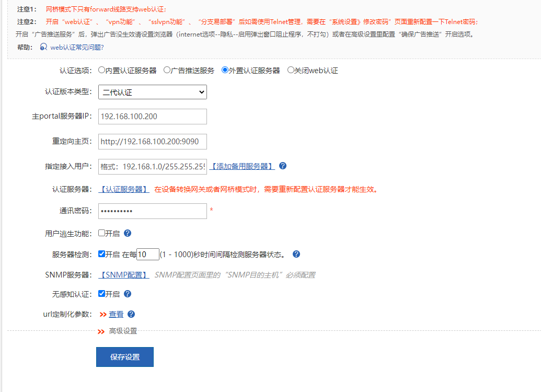Click the headset help icon for web认证常见问题
This screenshot has width=541, height=392.
point(44,47)
